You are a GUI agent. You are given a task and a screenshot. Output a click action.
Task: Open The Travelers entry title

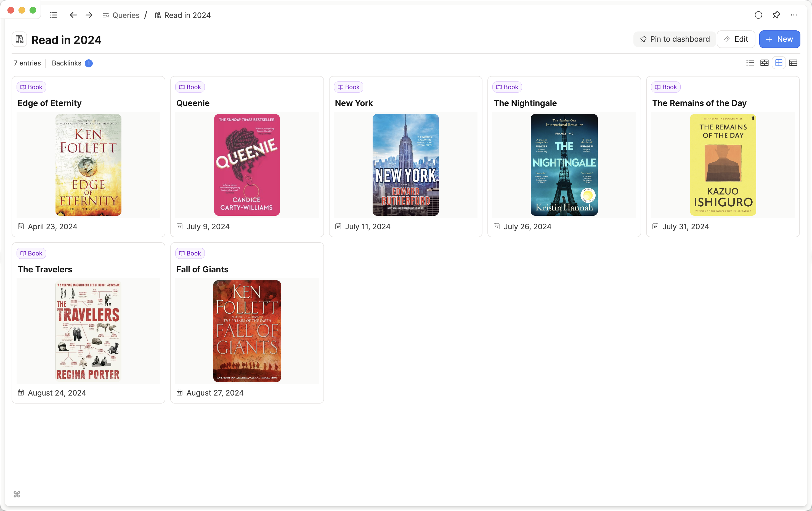click(45, 269)
